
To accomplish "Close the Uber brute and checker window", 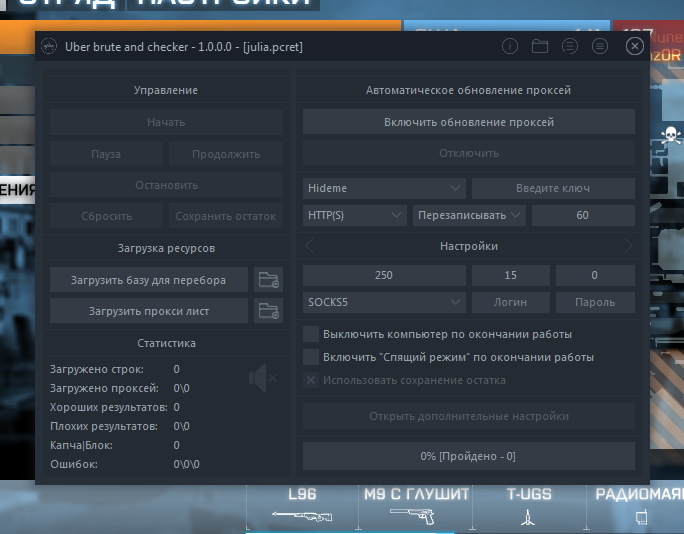I will pos(634,46).
